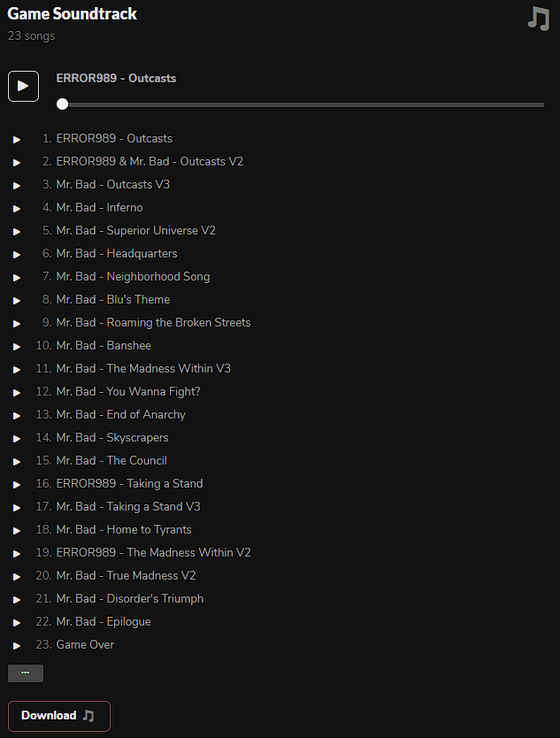Select Mr. Bad - Banshee title

coord(104,345)
